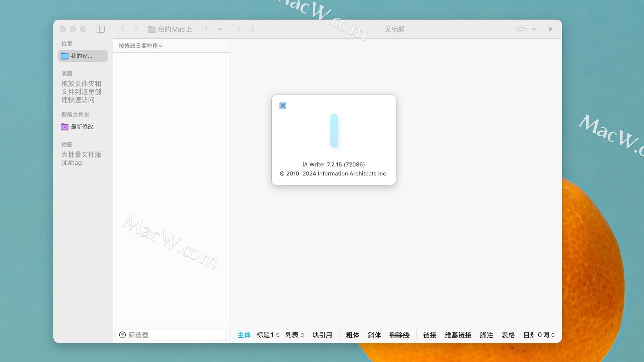Toggle 斜体 italic formatting
Screen dimensions: 644x362
(374, 335)
